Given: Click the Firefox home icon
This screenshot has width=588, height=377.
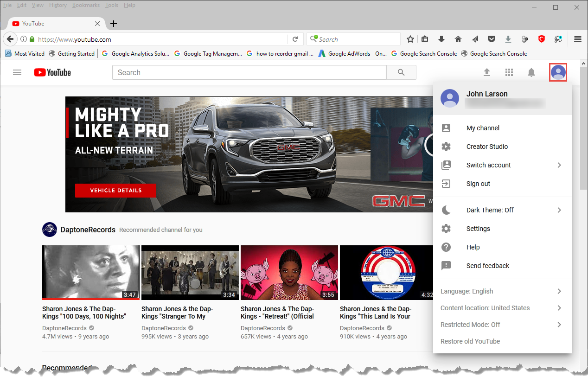Looking at the screenshot, I should (458, 39).
